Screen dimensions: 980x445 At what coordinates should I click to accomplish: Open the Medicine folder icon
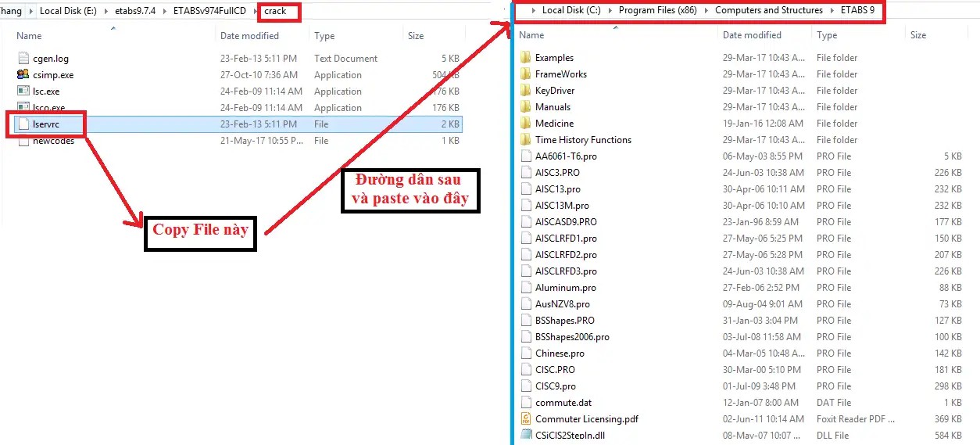pyautogui.click(x=525, y=124)
